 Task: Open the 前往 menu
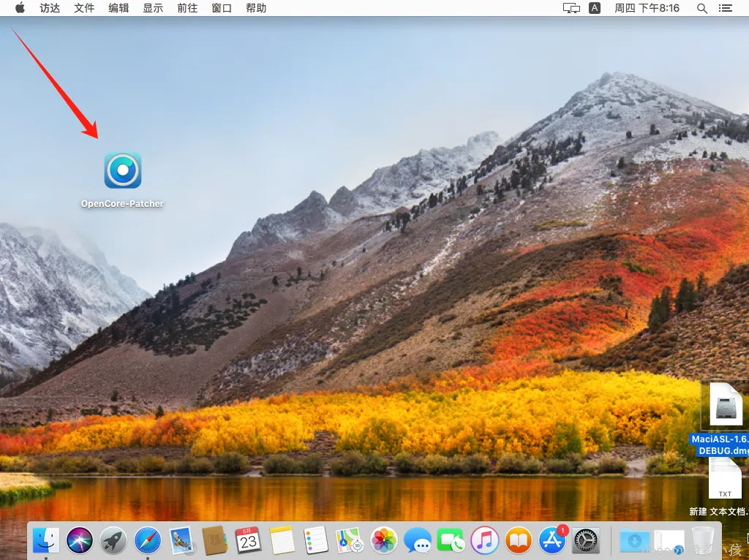click(x=187, y=8)
